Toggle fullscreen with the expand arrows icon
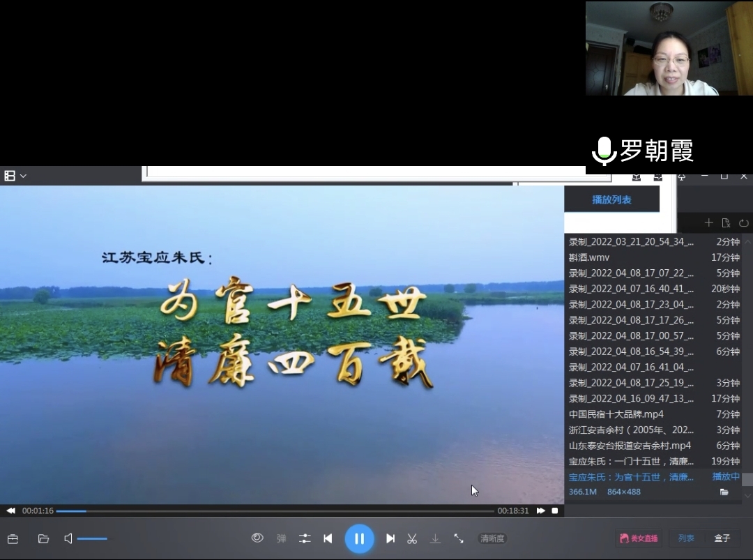Screen dimensions: 753x560 (x=459, y=538)
